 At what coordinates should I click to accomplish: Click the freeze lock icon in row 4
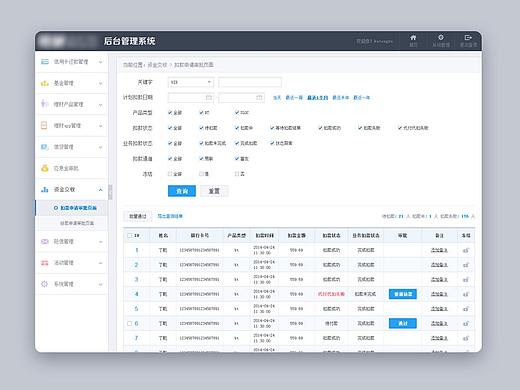pos(466,294)
